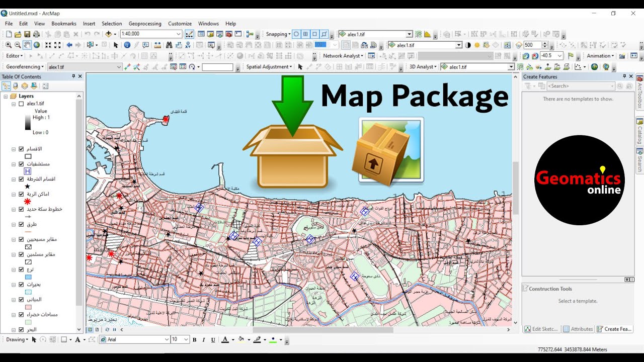The image size is (644, 362).
Task: Open the Geoprocessing menu
Action: point(145,24)
